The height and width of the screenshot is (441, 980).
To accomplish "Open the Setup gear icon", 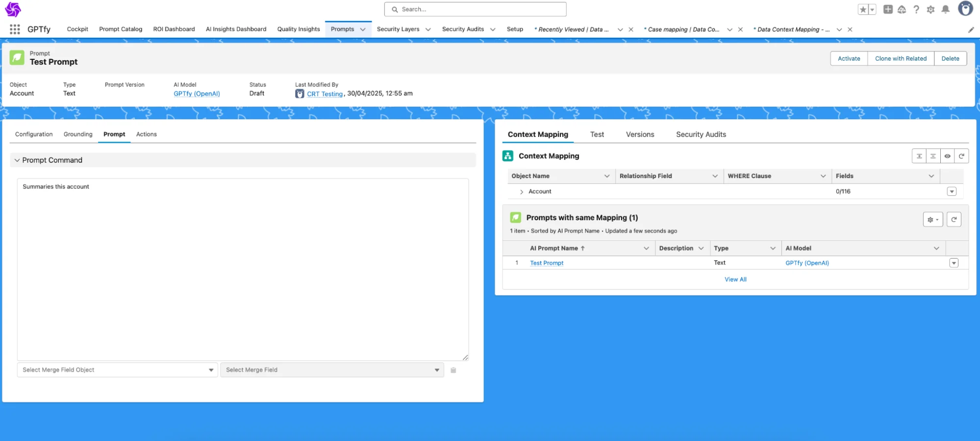I will 930,9.
